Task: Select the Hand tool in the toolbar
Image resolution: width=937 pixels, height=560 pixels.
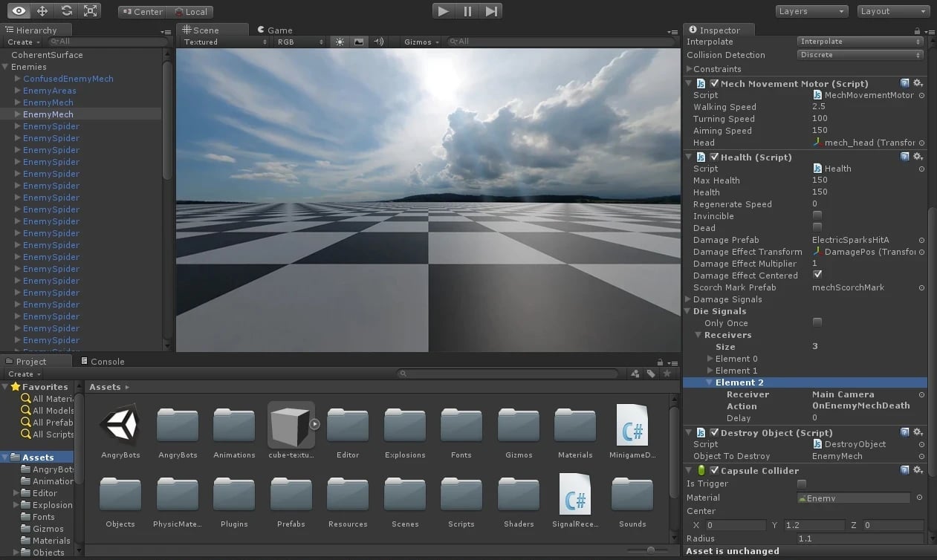Action: coord(18,10)
